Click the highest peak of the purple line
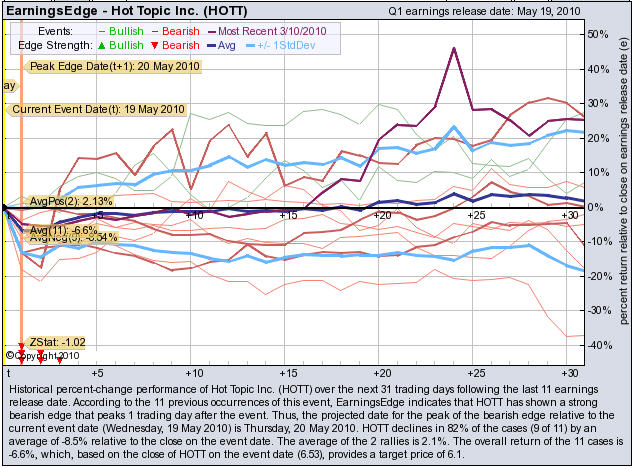The width and height of the screenshot is (634, 469). [x=455, y=47]
